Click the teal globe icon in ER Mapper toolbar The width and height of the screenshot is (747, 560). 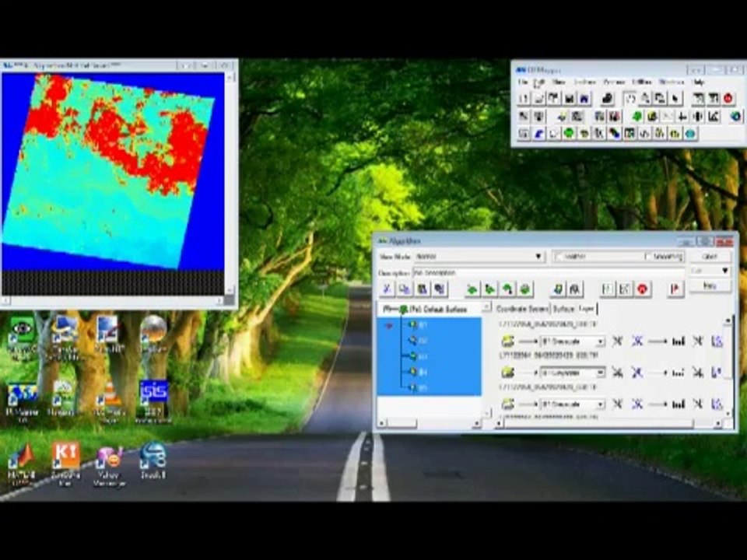point(690,133)
